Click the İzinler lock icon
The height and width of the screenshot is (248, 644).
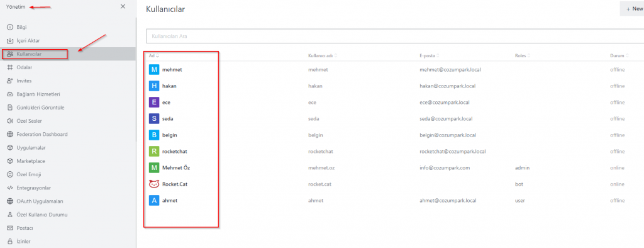coord(10,242)
